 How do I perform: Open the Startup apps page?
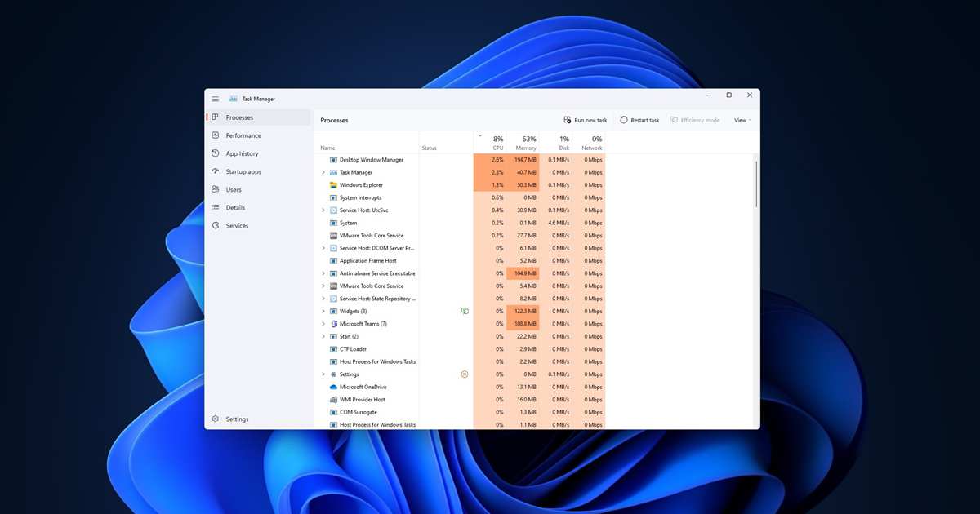tap(258, 171)
